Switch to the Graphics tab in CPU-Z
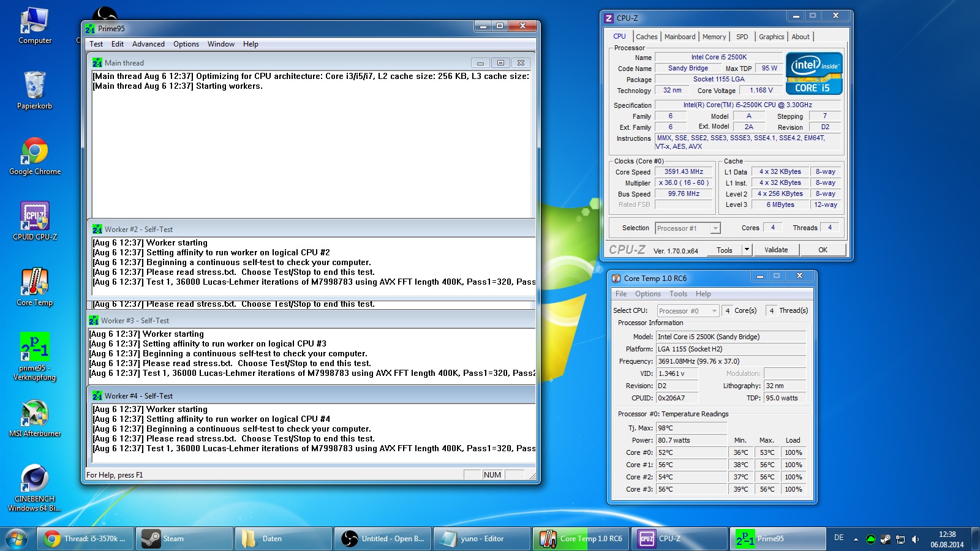The height and width of the screenshot is (551, 980). pos(772,37)
